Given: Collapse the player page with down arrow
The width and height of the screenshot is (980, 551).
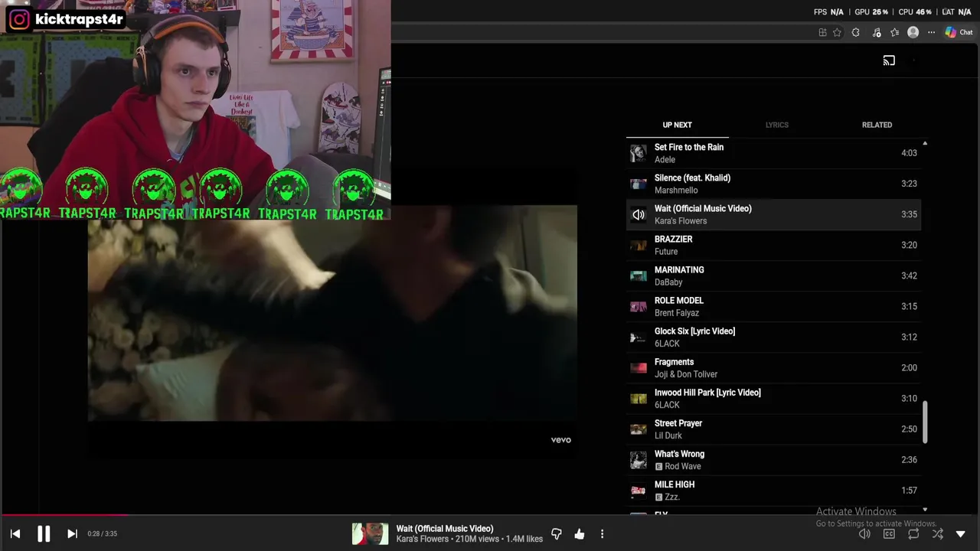Looking at the screenshot, I should click(961, 534).
